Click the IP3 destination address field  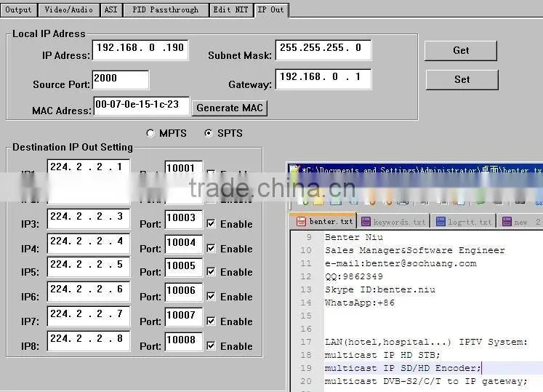tap(89, 219)
